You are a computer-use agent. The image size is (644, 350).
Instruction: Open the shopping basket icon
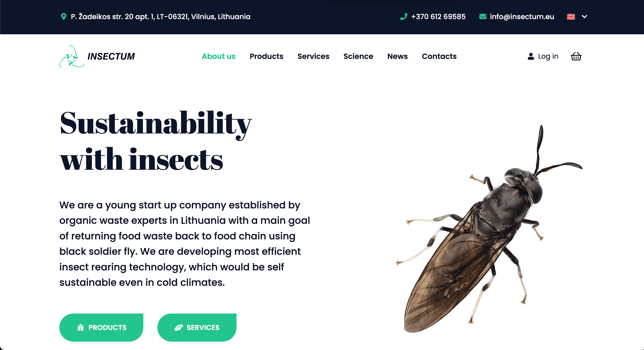(x=576, y=56)
